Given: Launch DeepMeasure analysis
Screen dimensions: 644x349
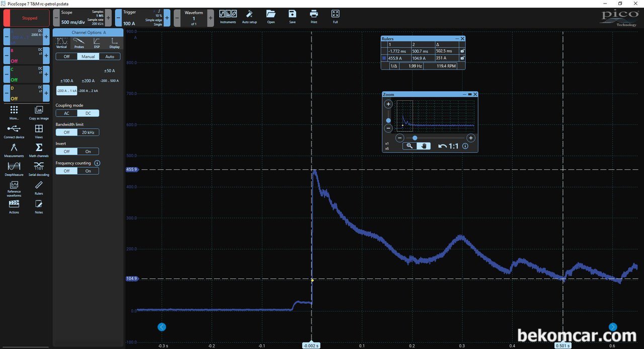Looking at the screenshot, I should (x=14, y=169).
